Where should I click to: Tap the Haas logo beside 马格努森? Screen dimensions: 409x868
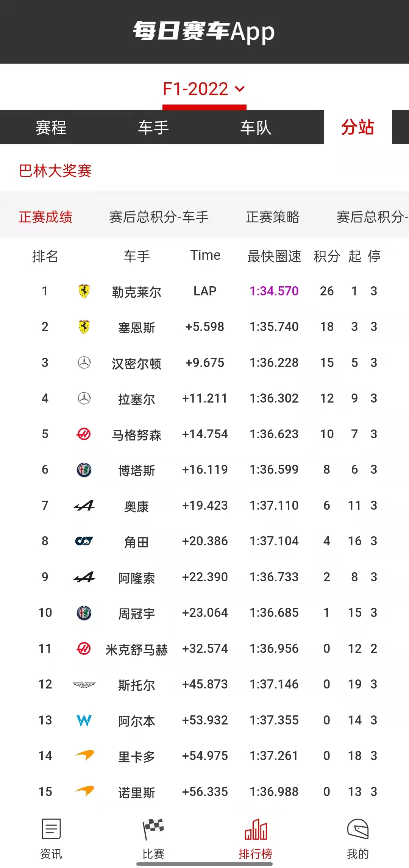pyautogui.click(x=84, y=434)
